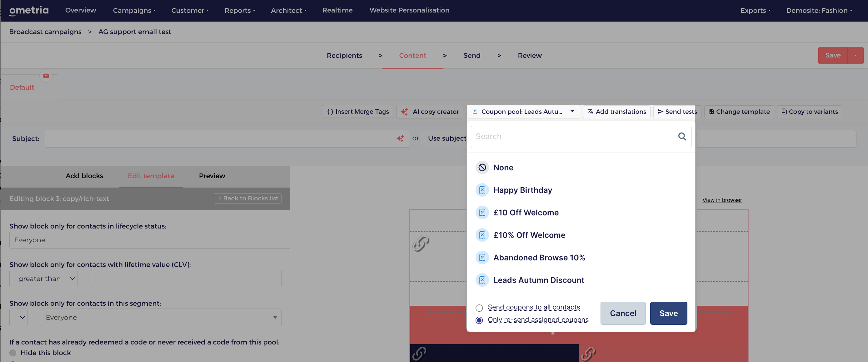Click the £10 Off Welcome coupon icon
868x362 pixels.
click(482, 212)
